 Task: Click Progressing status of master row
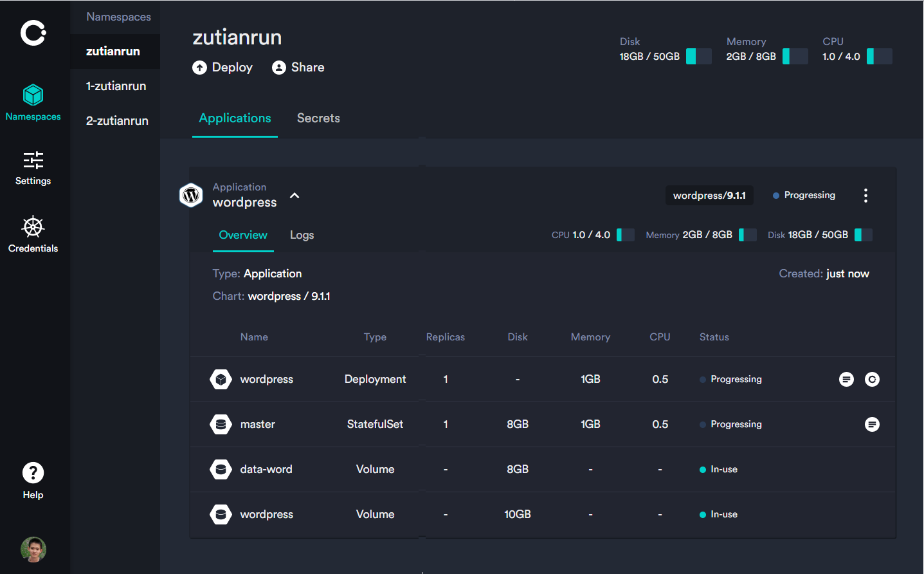point(730,425)
